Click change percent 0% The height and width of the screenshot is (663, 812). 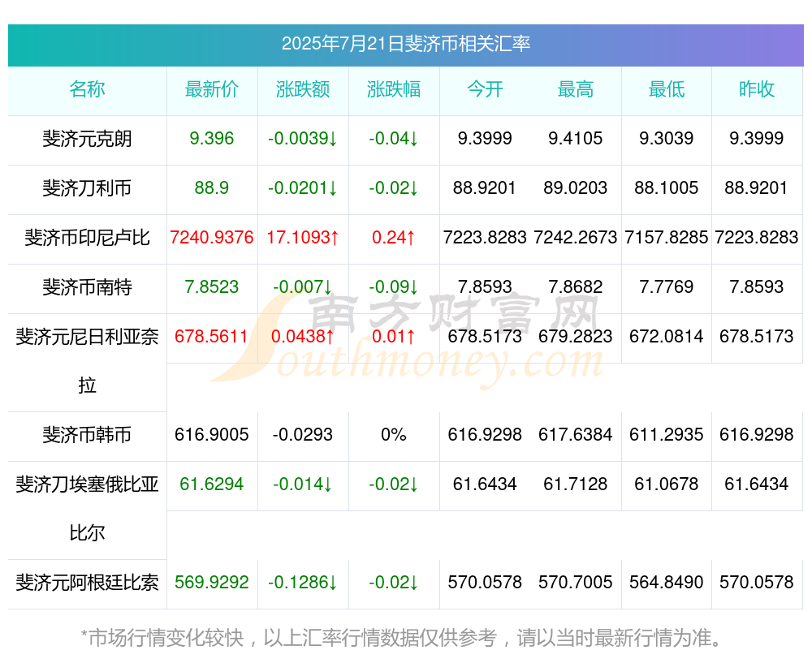coord(394,434)
